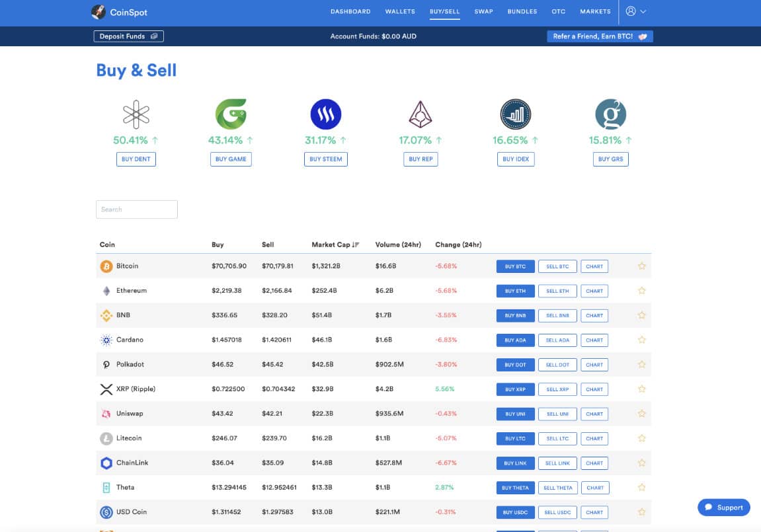Image resolution: width=761 pixels, height=532 pixels.
Task: Select the GameCredits green coin icon
Action: (x=231, y=113)
